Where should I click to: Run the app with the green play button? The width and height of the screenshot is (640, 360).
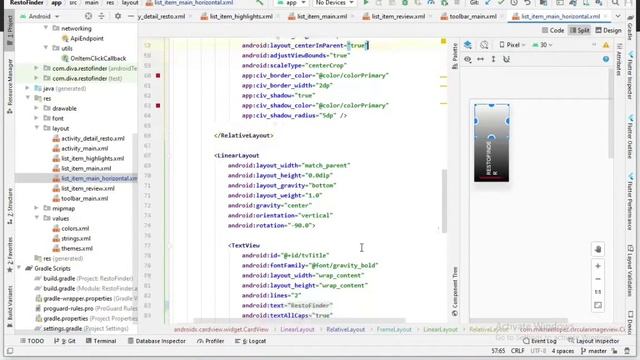click(366, 3)
